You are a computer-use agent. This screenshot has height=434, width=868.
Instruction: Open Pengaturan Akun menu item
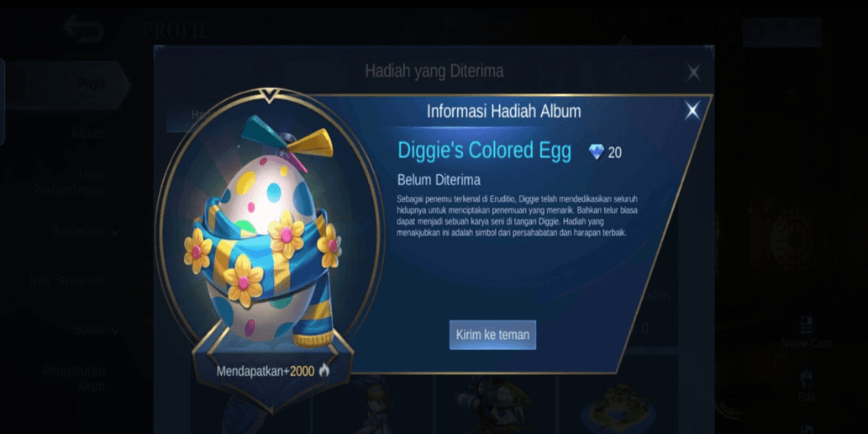(x=74, y=378)
